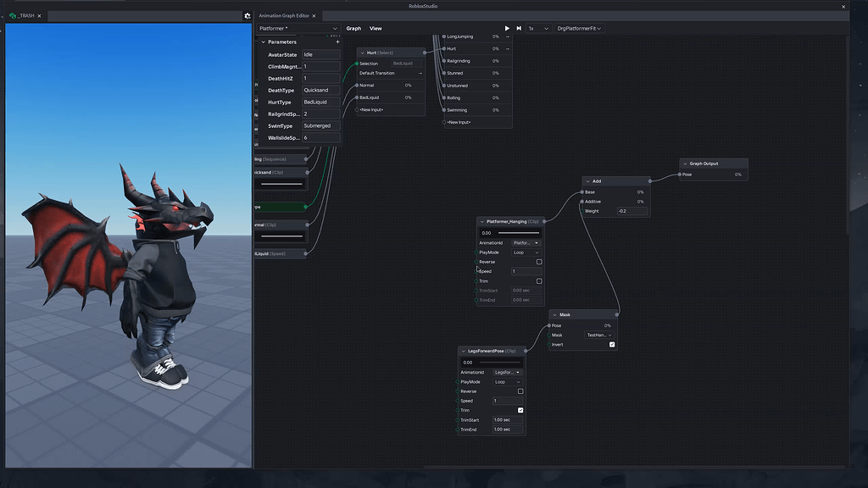
Task: Select the LegsForwardPose output pin
Action: point(526,351)
